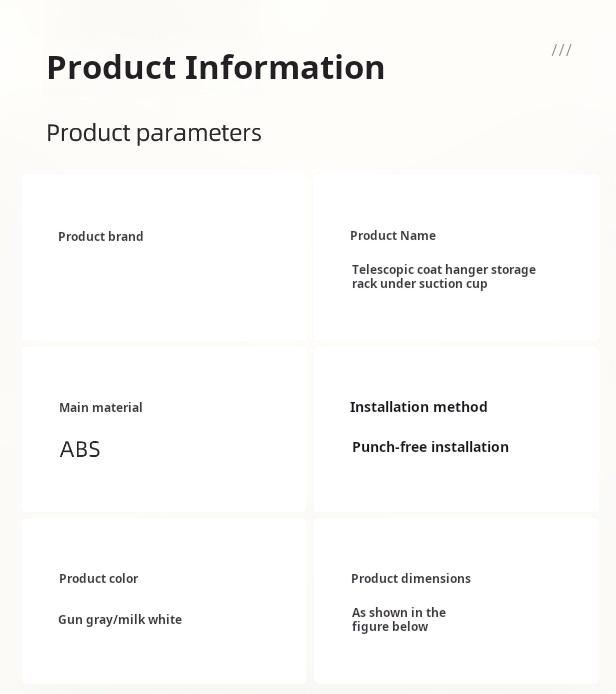Select the Product dimensions label

[x=411, y=578]
